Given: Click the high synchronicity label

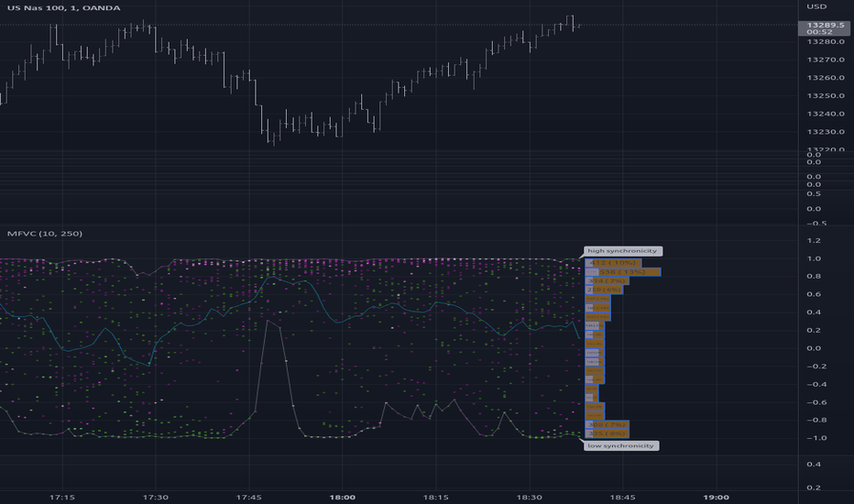Looking at the screenshot, I should (622, 251).
